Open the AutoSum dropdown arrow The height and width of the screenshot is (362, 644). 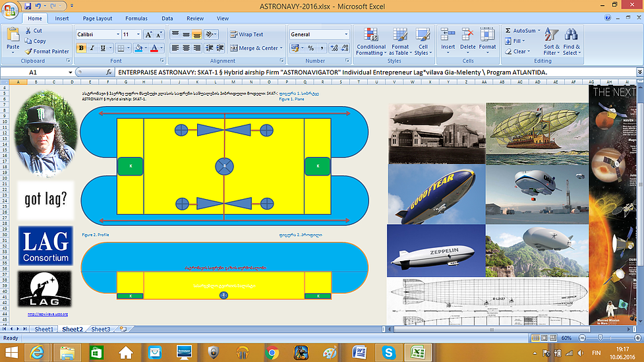coord(539,30)
